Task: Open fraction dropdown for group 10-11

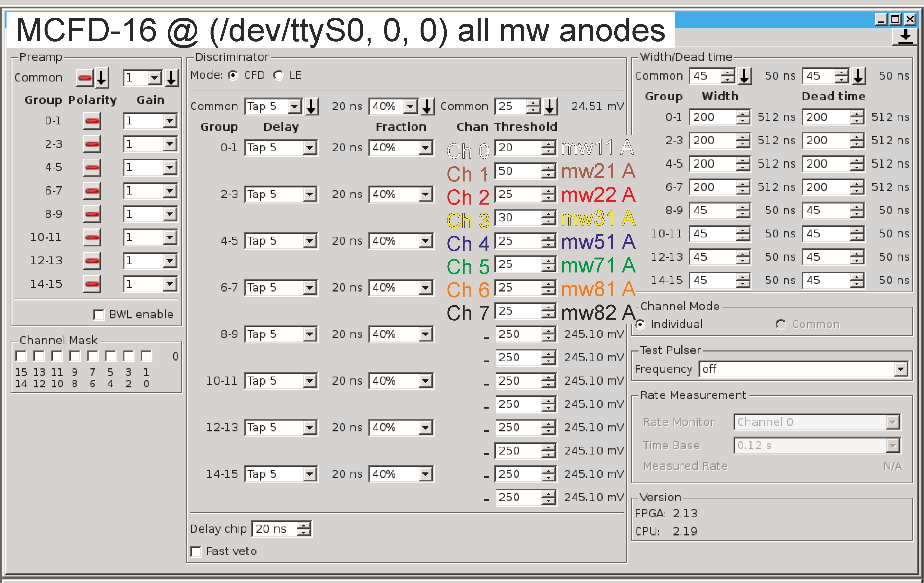Action: (425, 381)
